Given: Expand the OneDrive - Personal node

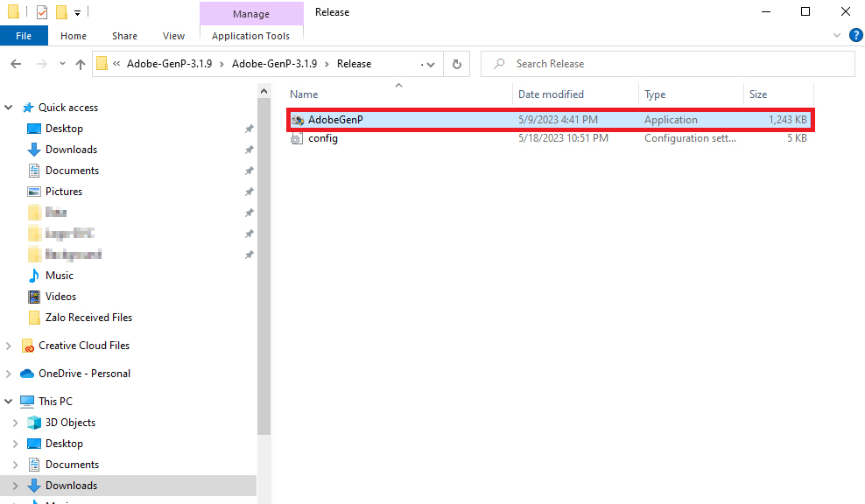Looking at the screenshot, I should [x=8, y=374].
